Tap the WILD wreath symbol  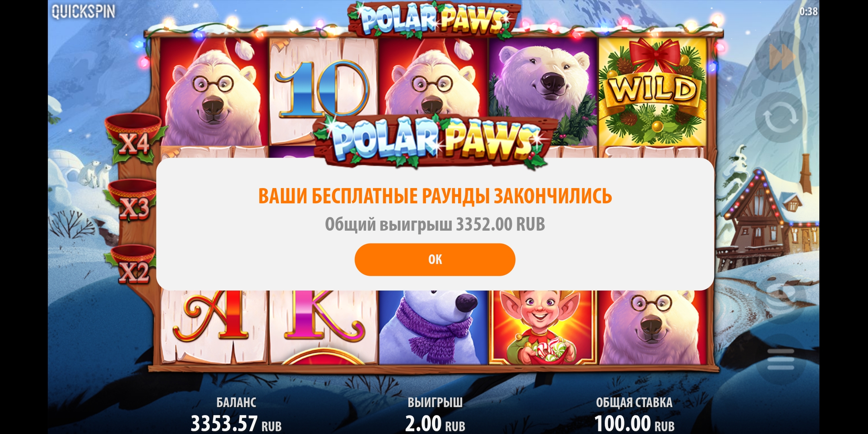653,92
